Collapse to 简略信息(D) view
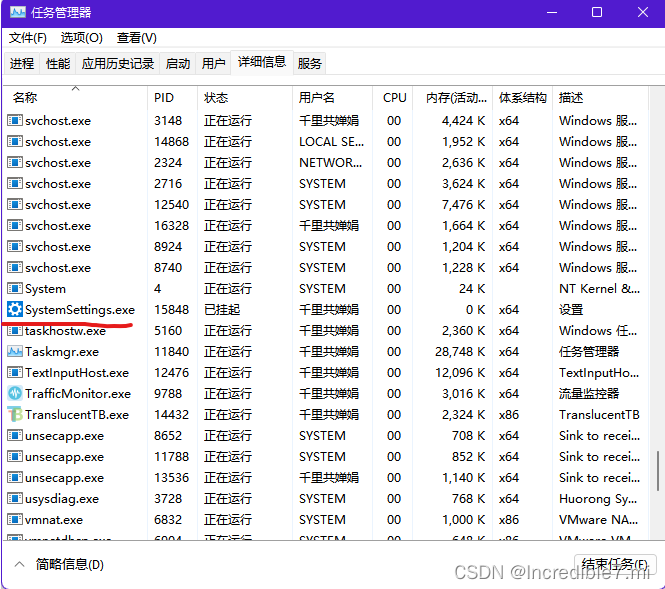 pyautogui.click(x=59, y=564)
